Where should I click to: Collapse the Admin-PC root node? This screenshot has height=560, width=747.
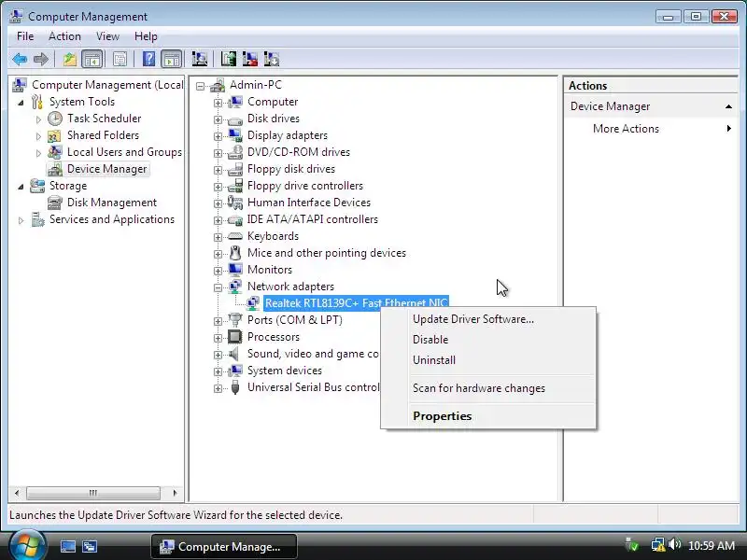click(200, 86)
